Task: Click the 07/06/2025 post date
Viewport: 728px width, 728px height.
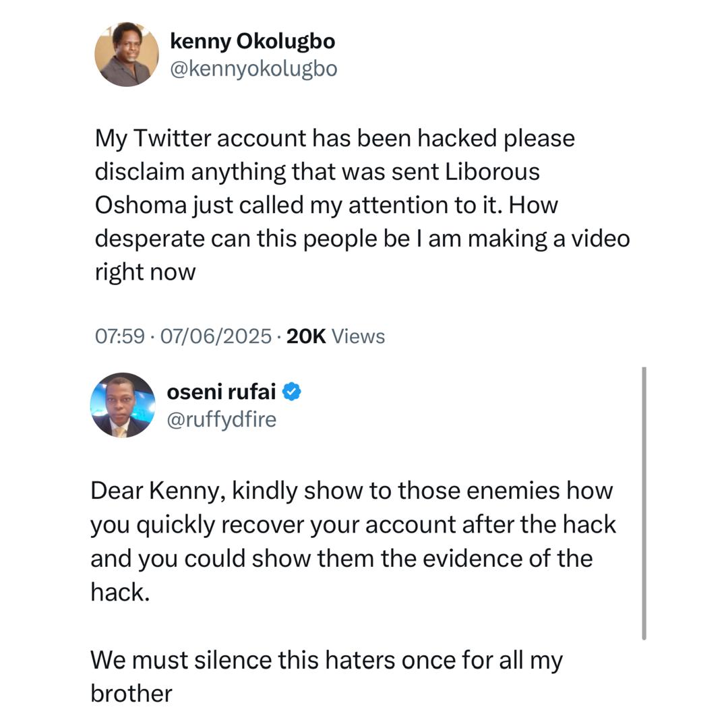Action: pos(216,336)
